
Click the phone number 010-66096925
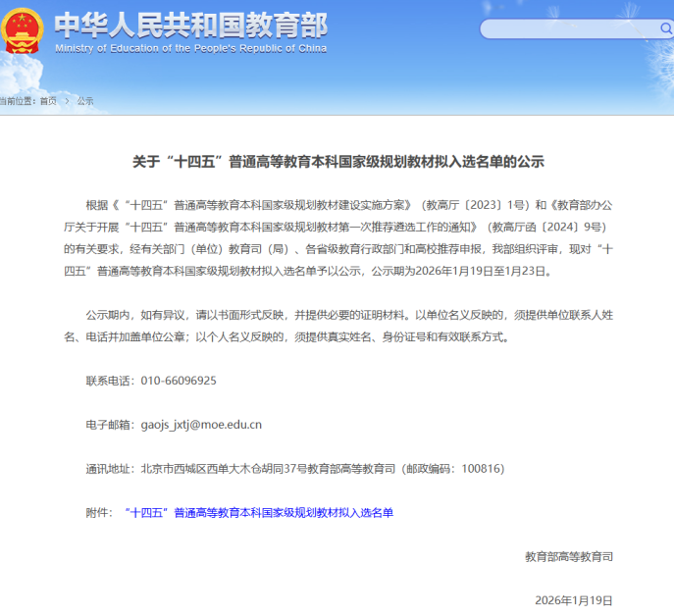[x=179, y=381]
